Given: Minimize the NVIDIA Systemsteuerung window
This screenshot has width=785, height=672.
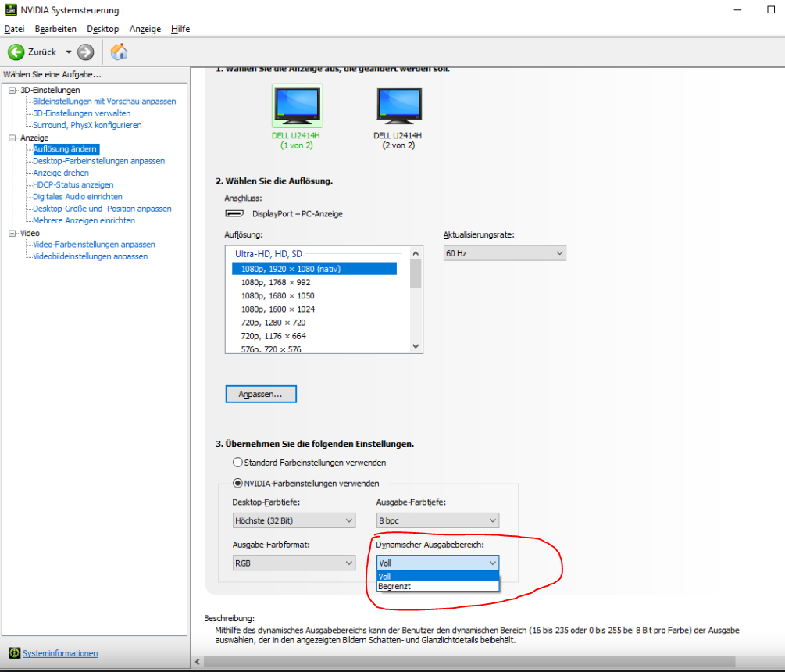Looking at the screenshot, I should (x=737, y=9).
